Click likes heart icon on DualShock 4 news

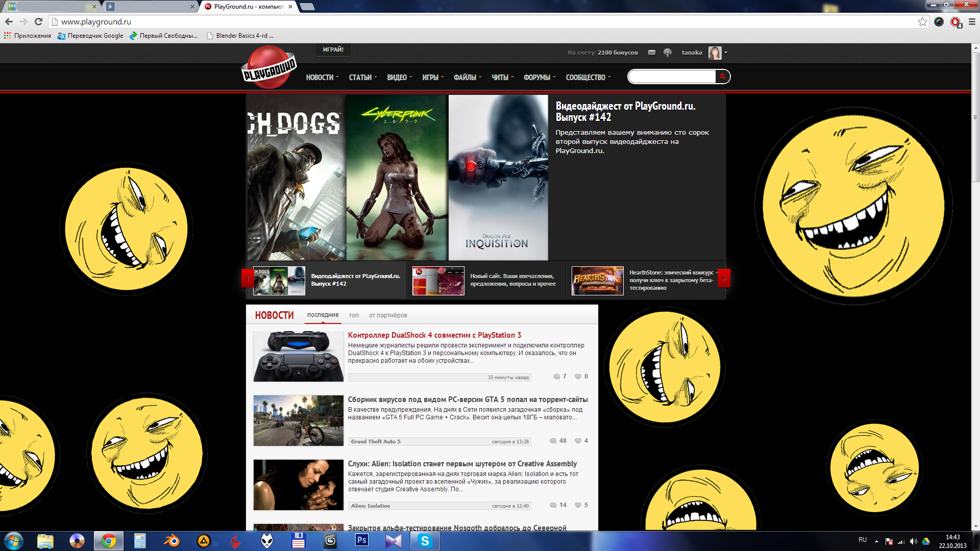(x=578, y=377)
